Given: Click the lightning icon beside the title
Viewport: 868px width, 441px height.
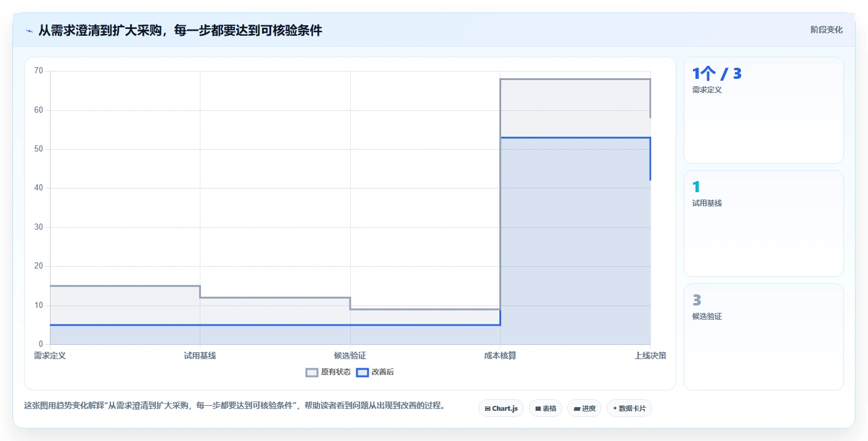Looking at the screenshot, I should click(29, 30).
